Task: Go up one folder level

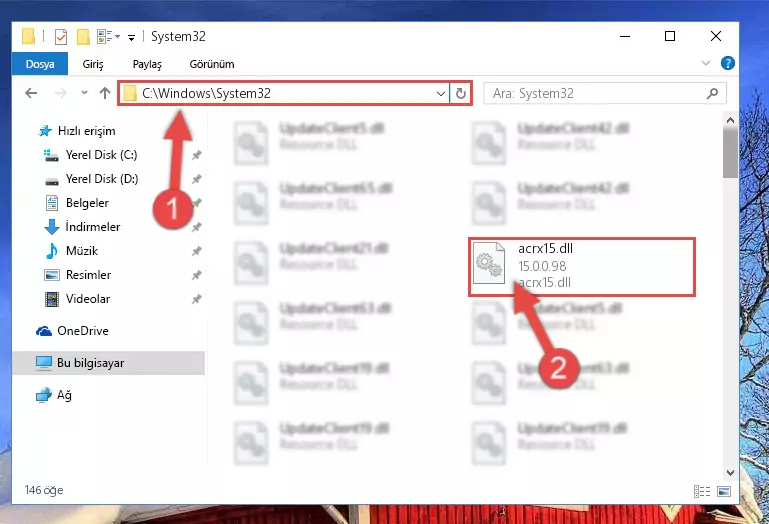Action: pyautogui.click(x=105, y=93)
